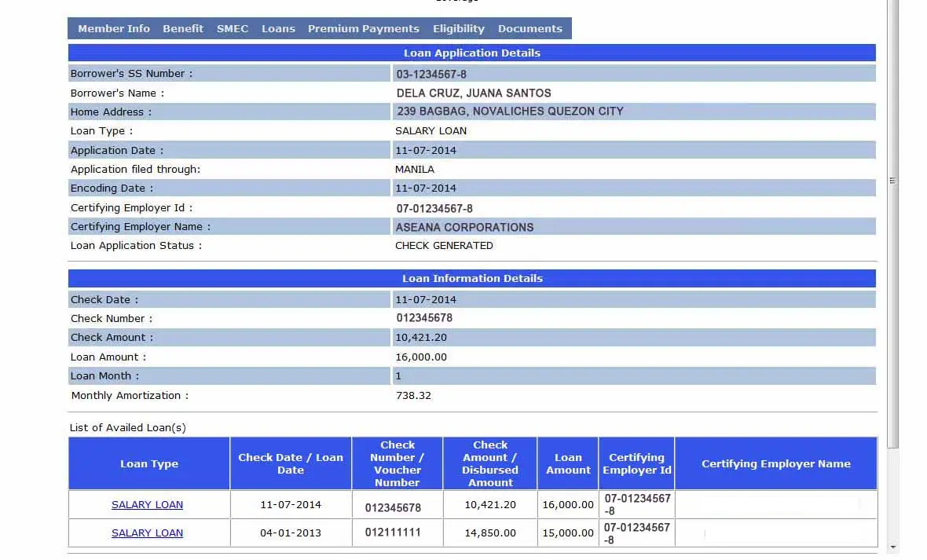Click the vertical scrollbar thumb
The image size is (927, 560).
pyautogui.click(x=892, y=225)
